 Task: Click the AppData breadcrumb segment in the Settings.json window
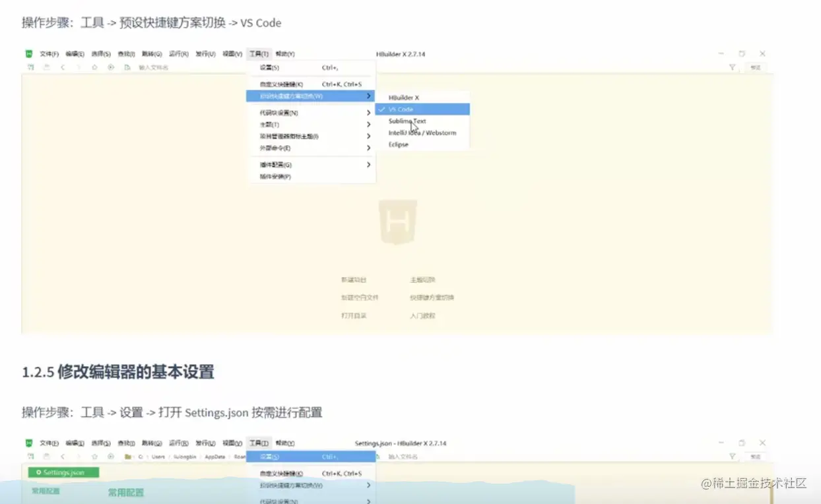pyautogui.click(x=214, y=457)
